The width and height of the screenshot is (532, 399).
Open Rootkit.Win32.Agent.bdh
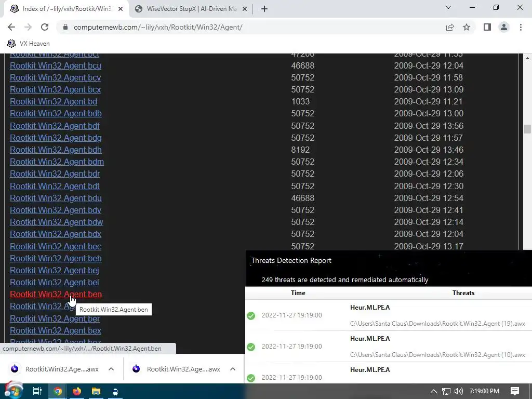pyautogui.click(x=56, y=150)
